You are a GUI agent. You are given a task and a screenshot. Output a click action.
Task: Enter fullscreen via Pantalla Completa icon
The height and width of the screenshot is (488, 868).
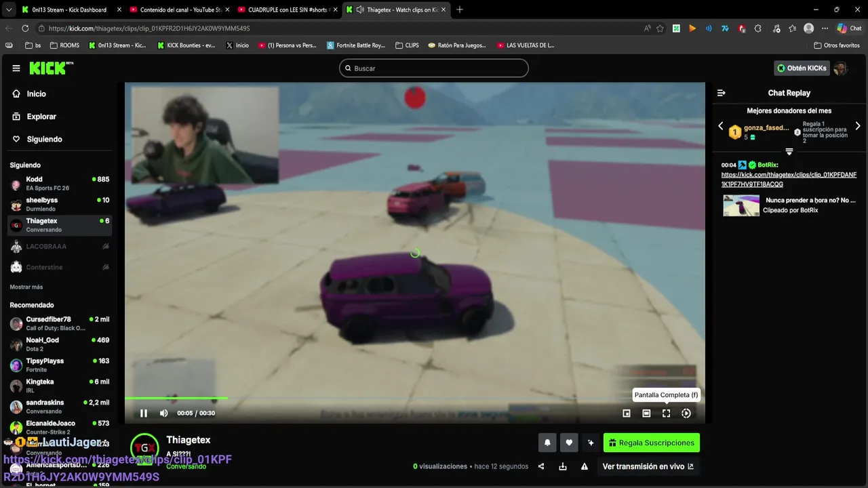pyautogui.click(x=666, y=413)
